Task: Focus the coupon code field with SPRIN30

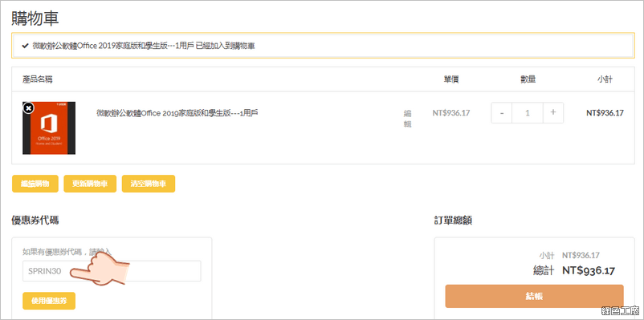Action: click(112, 271)
